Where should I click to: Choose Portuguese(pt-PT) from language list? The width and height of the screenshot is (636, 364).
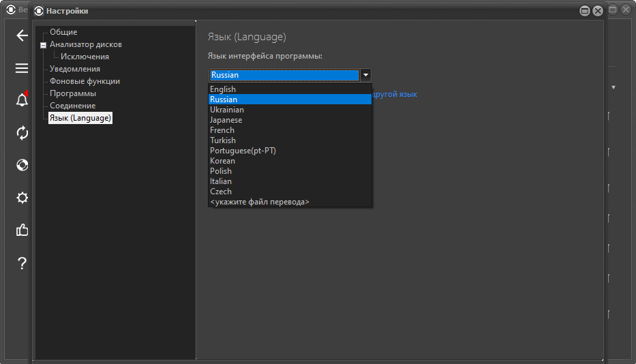point(290,151)
